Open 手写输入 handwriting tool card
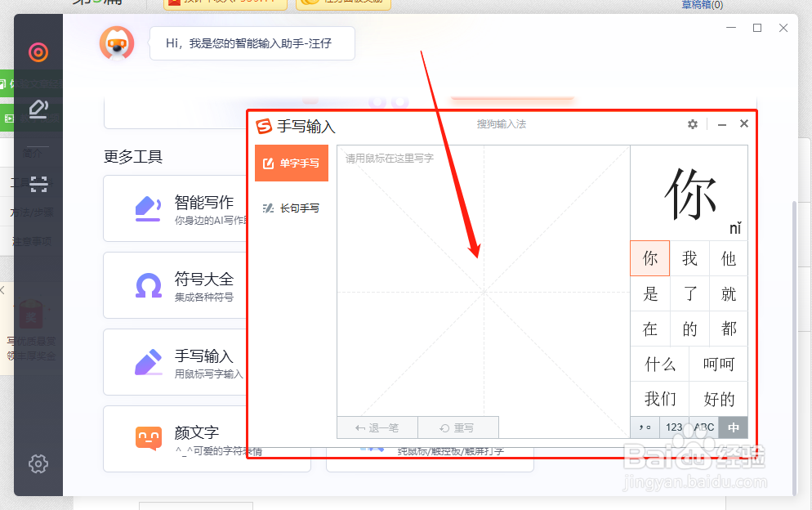 (x=175, y=362)
